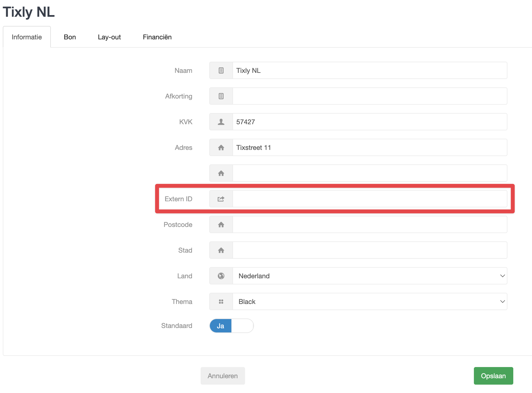The height and width of the screenshot is (393, 532).
Task: Click the share icon beside Extern ID
Action: pyautogui.click(x=221, y=199)
